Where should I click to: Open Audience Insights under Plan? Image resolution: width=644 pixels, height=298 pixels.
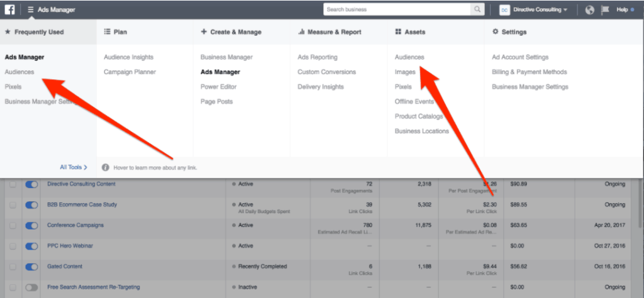click(x=128, y=57)
